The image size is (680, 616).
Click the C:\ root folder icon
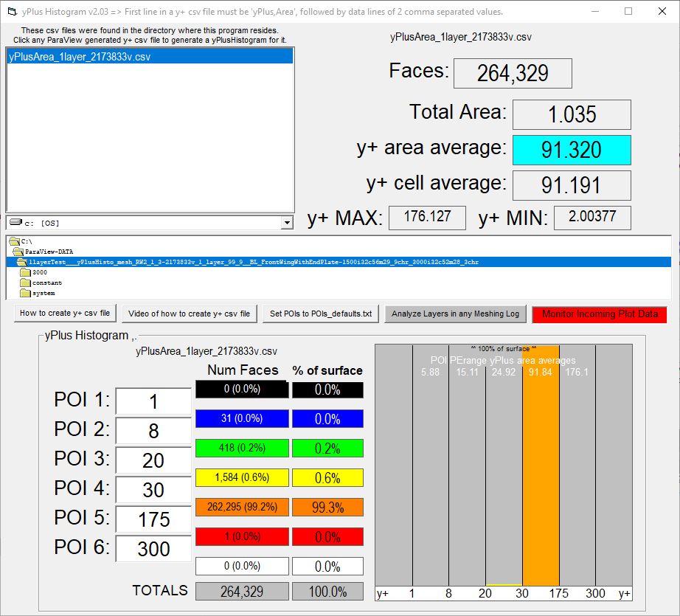[x=14, y=241]
